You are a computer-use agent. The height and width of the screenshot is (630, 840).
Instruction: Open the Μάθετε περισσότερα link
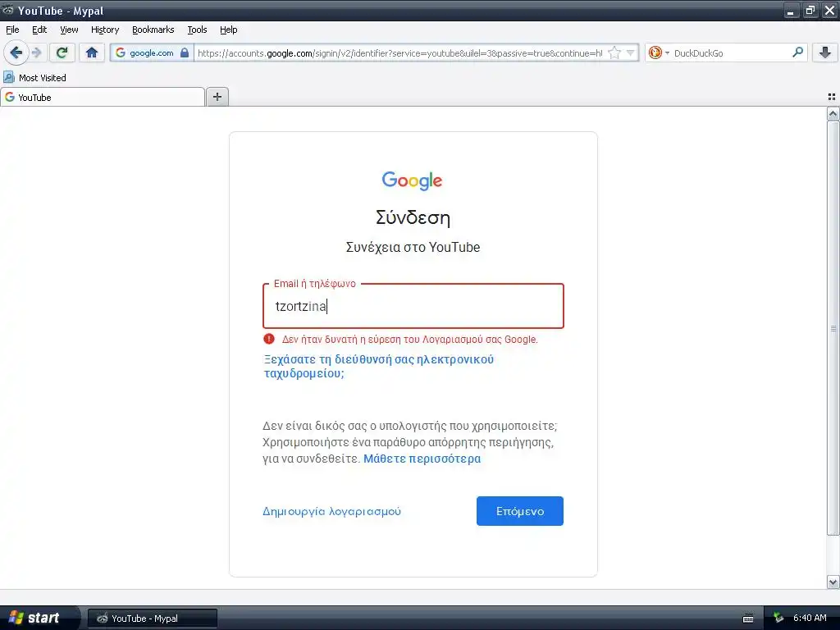coord(422,459)
